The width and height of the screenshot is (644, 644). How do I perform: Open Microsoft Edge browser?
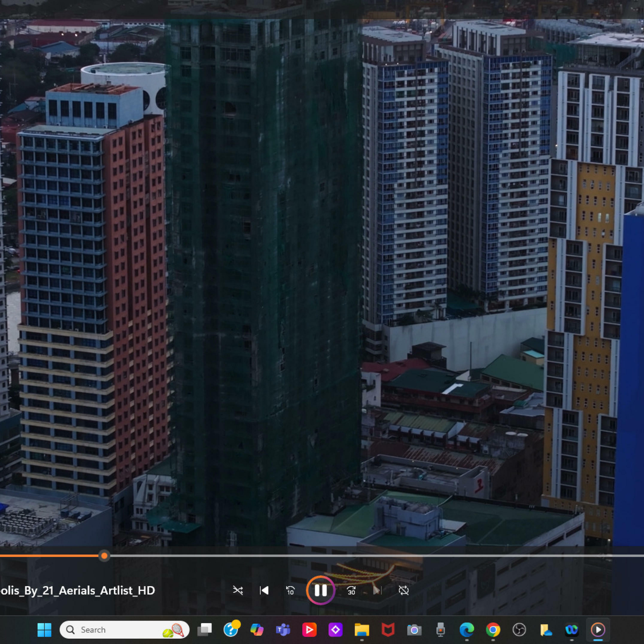(467, 630)
